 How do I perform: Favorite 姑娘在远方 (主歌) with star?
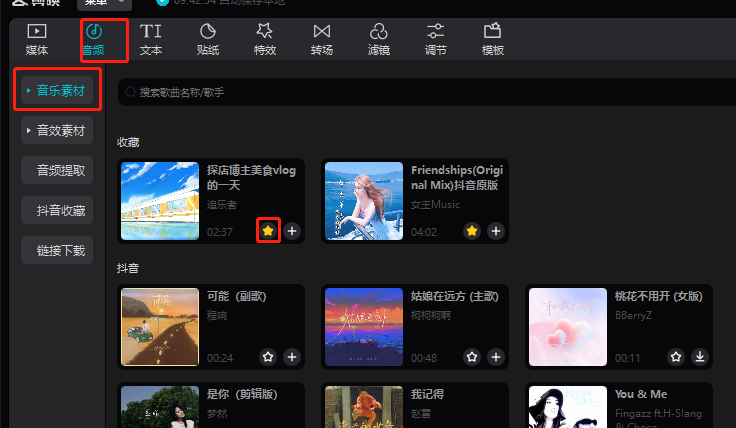[472, 357]
